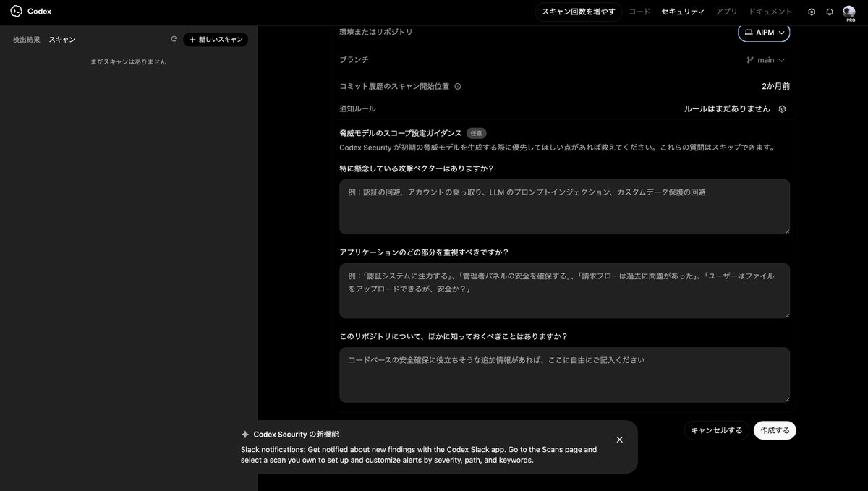
Task: Click the Codex title text
Action: tap(39, 12)
